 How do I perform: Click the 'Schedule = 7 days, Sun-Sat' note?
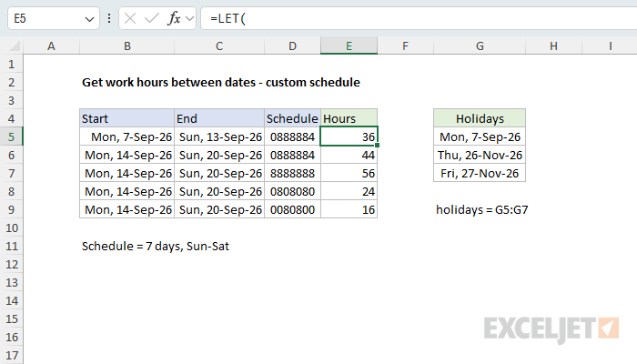click(156, 247)
